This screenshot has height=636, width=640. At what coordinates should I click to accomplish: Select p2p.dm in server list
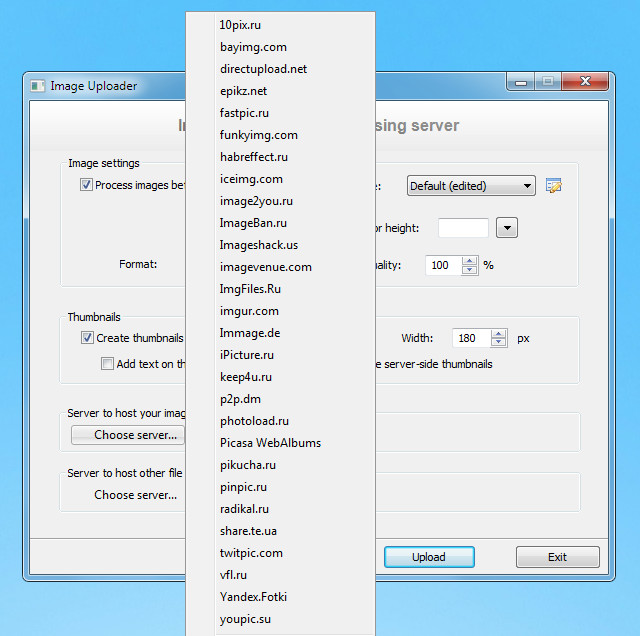pyautogui.click(x=280, y=400)
